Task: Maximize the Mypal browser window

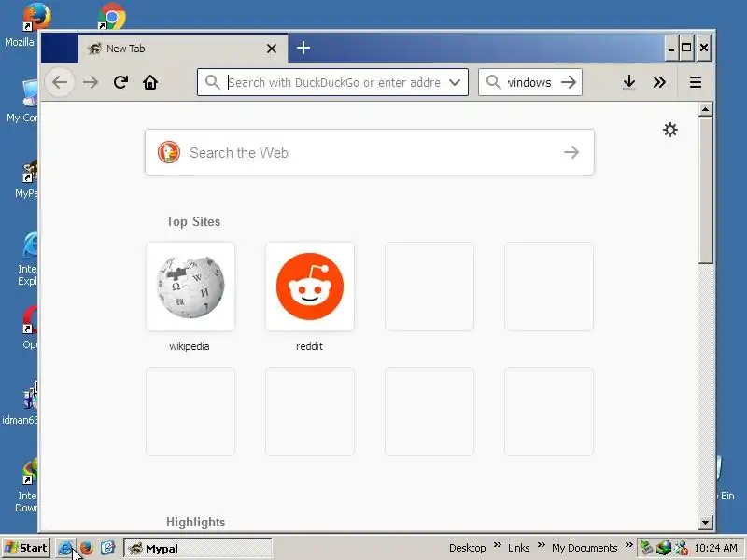Action: (x=686, y=48)
